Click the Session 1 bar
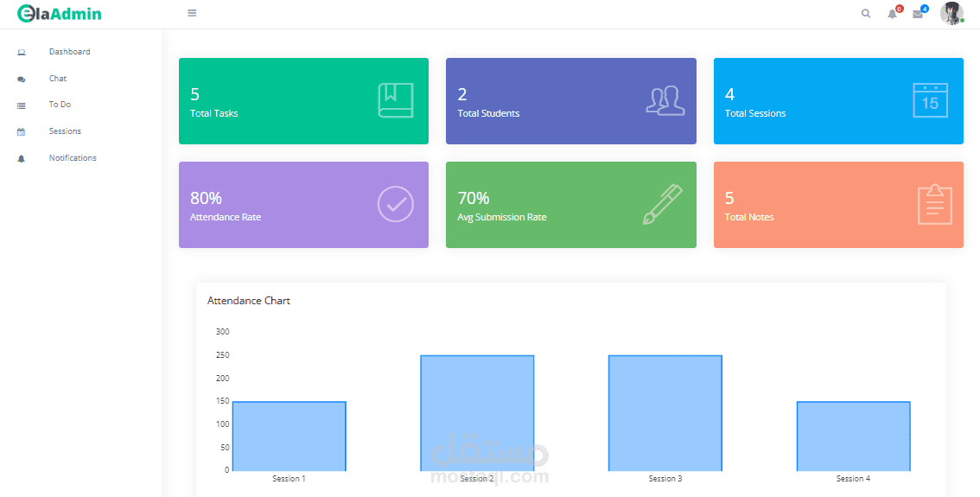Viewport: 980px width, 497px height. pyautogui.click(x=290, y=436)
